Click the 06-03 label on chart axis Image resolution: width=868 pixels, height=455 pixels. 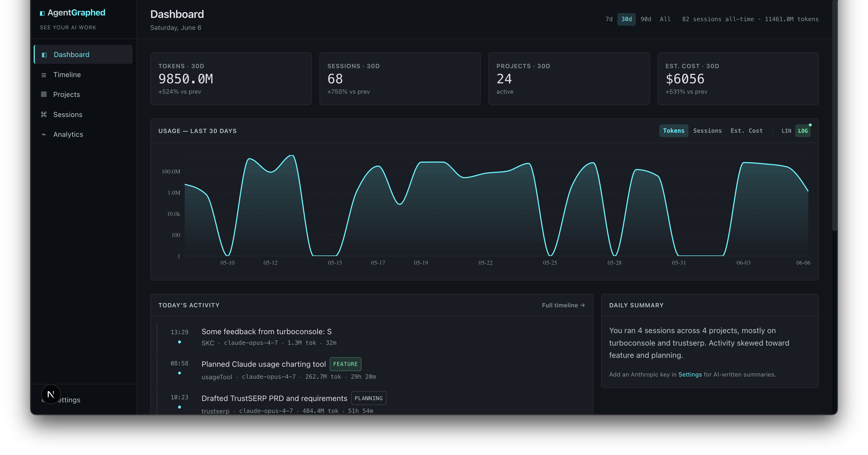tap(743, 263)
